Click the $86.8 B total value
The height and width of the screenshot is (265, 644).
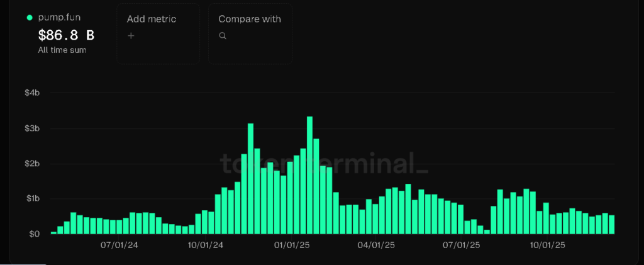coord(66,35)
